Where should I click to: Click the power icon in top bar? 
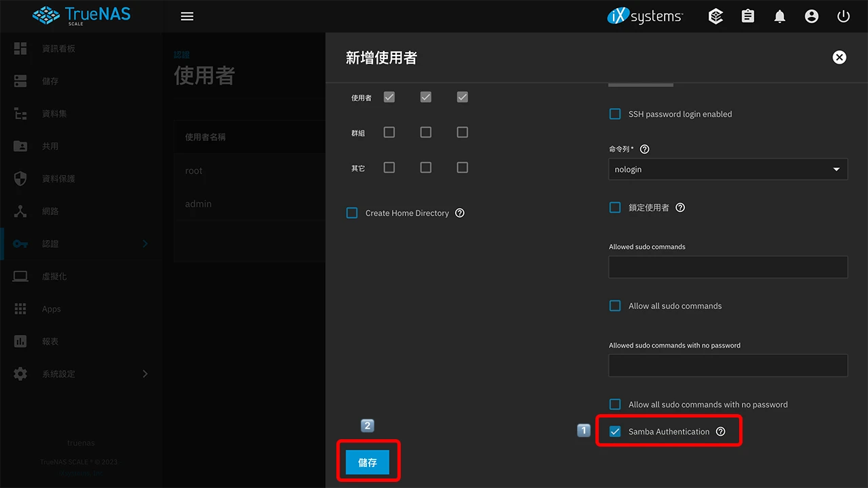[843, 16]
